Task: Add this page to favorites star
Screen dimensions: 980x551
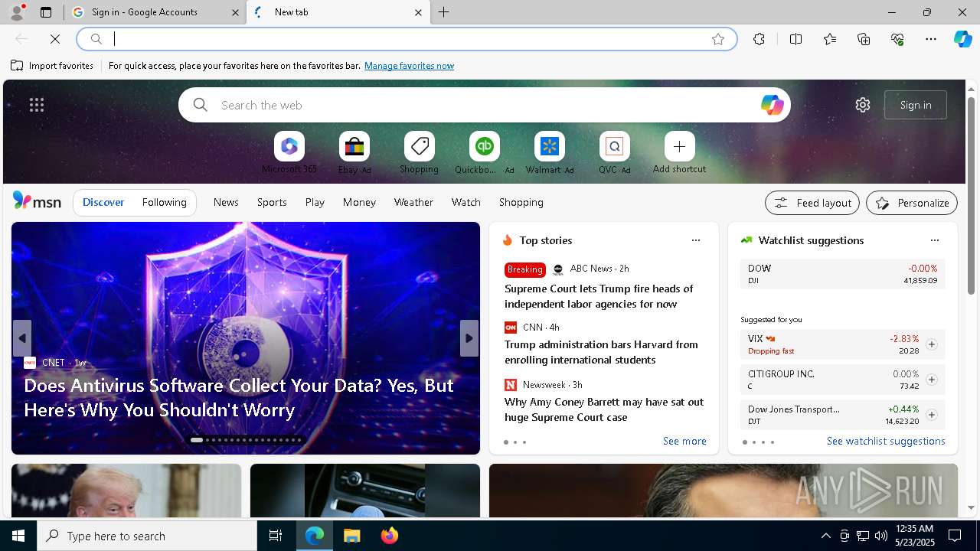Action: pos(717,39)
